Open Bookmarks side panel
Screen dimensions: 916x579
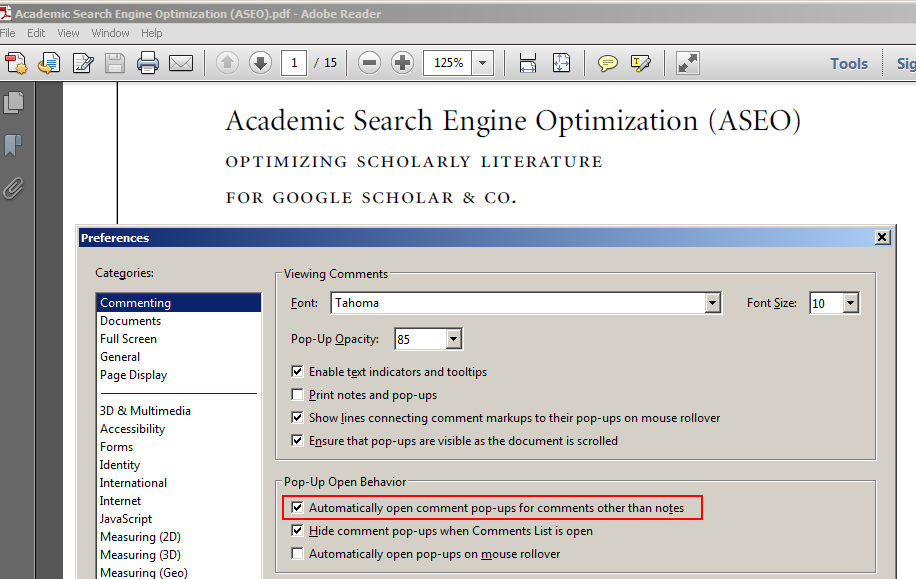pos(13,145)
